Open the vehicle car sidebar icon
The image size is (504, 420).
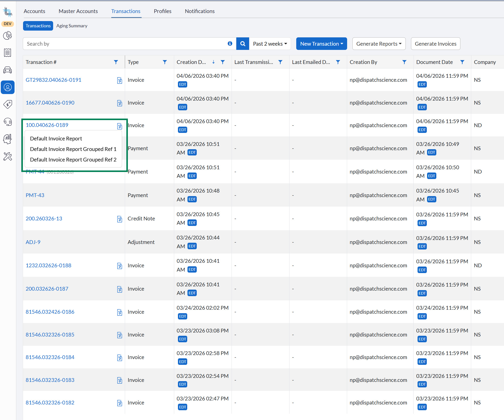coord(8,70)
